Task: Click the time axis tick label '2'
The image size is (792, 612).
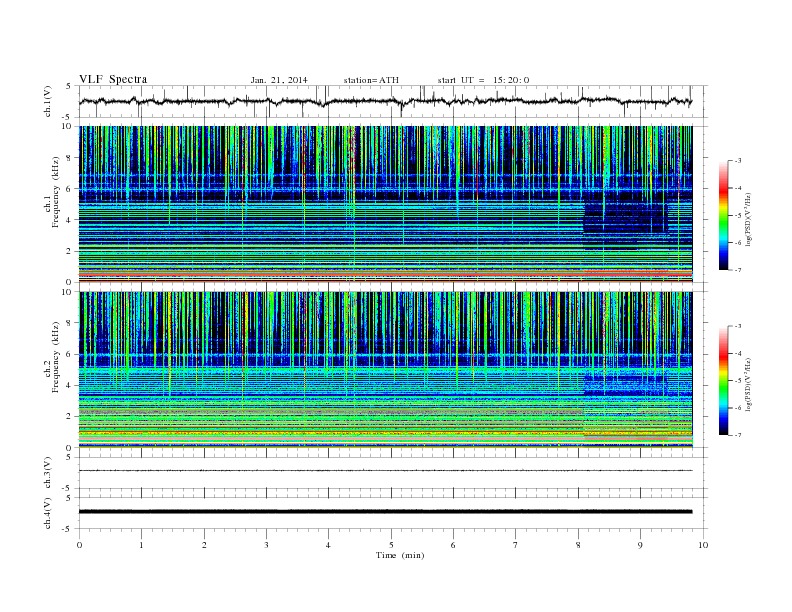Action: tap(204, 545)
